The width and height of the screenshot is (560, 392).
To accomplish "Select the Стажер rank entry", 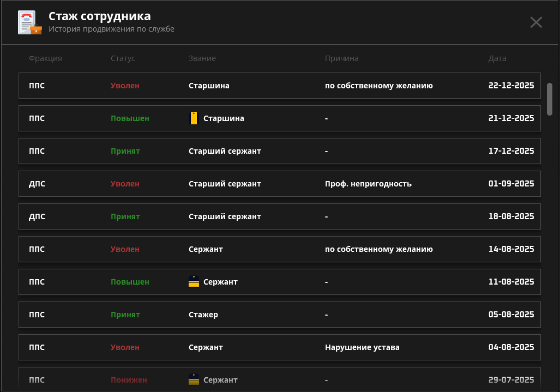I will click(x=203, y=315).
